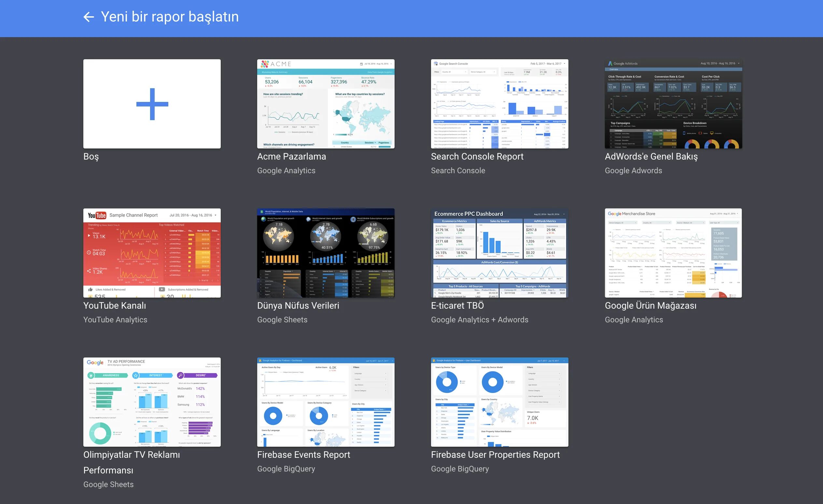Open the Search Console Report thumbnail
Viewport: 823px width, 504px height.
499,104
